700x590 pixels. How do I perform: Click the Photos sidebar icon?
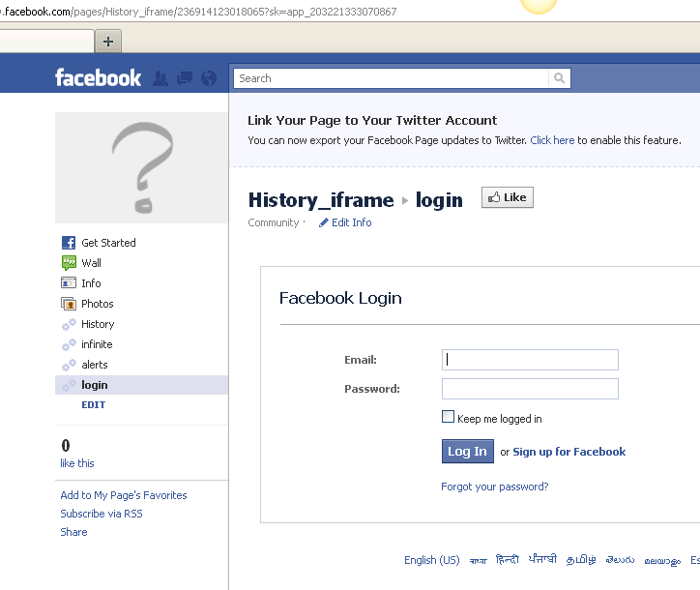(69, 304)
